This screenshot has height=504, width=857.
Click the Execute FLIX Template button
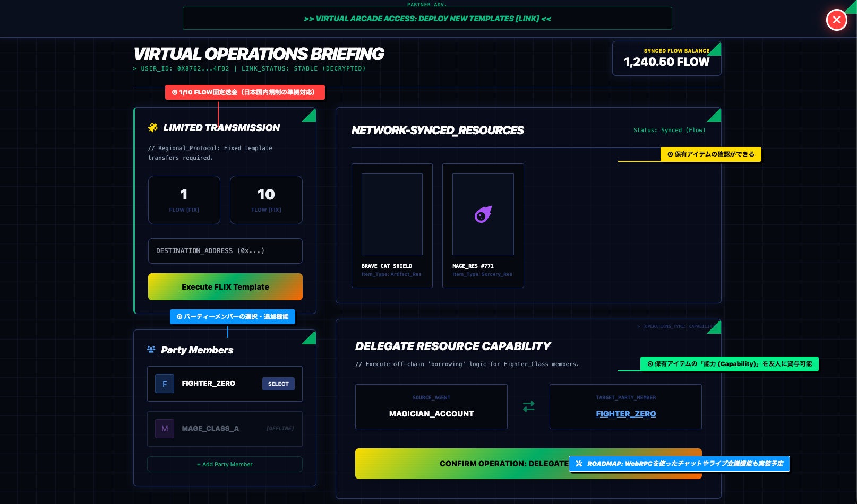point(225,286)
